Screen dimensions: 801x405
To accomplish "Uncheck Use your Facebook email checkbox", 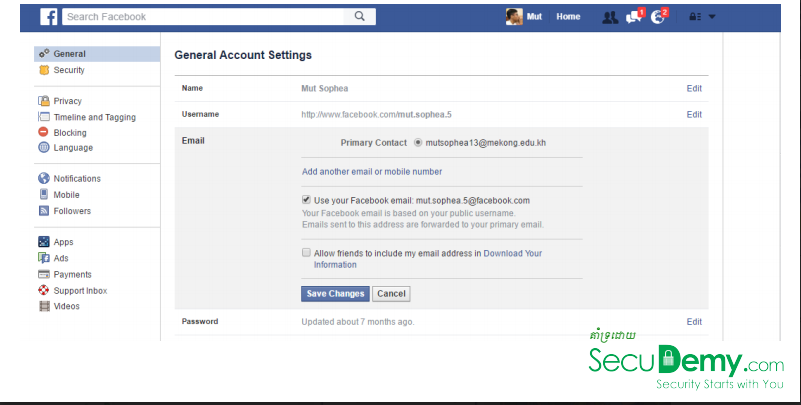I will coord(306,200).
